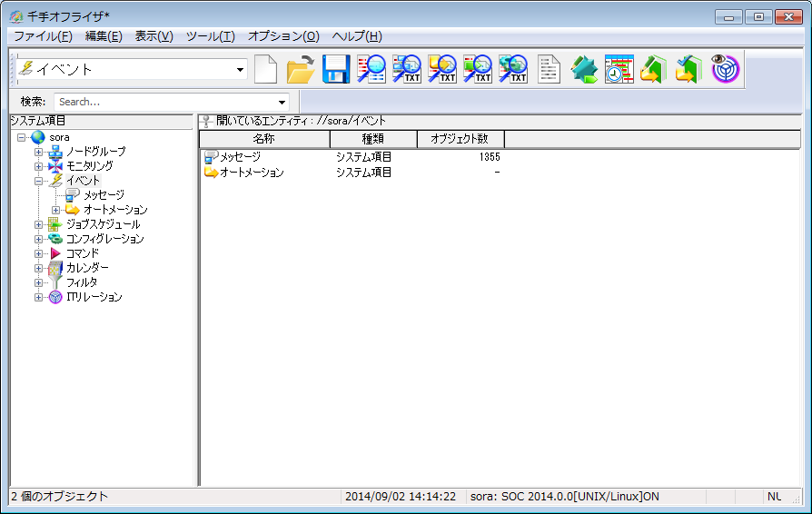Click the 1355 object count cell
The image size is (812, 514).
(x=490, y=157)
